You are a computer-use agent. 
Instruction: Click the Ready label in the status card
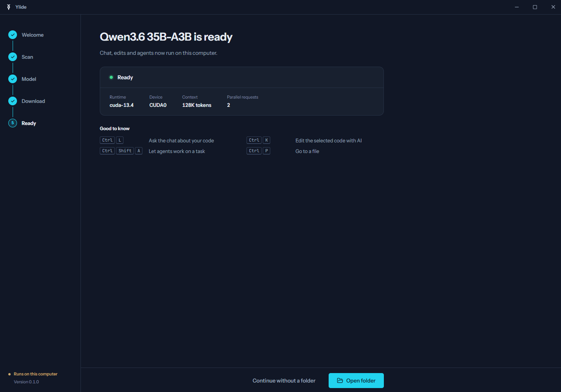click(125, 78)
